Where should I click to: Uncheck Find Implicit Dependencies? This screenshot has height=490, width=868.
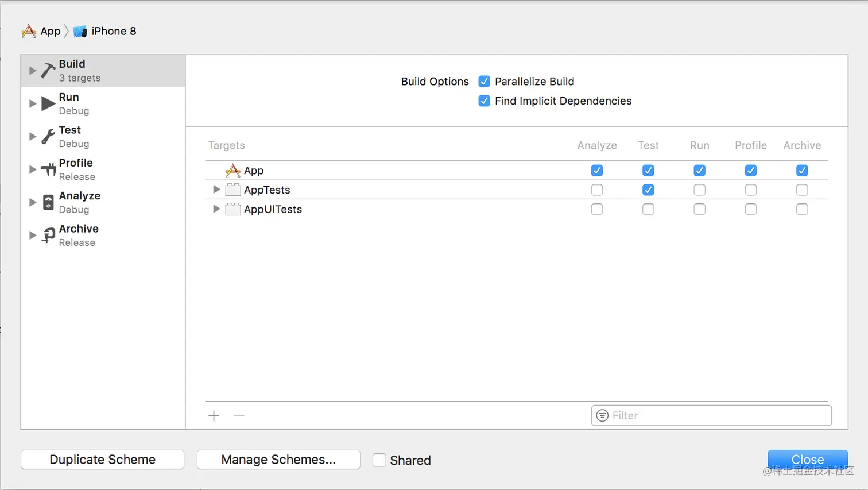(x=484, y=101)
